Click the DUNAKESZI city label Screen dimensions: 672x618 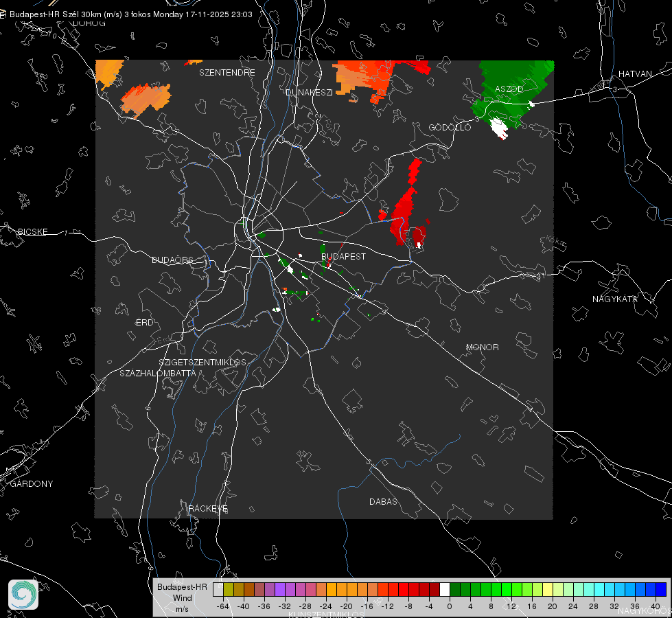[309, 92]
